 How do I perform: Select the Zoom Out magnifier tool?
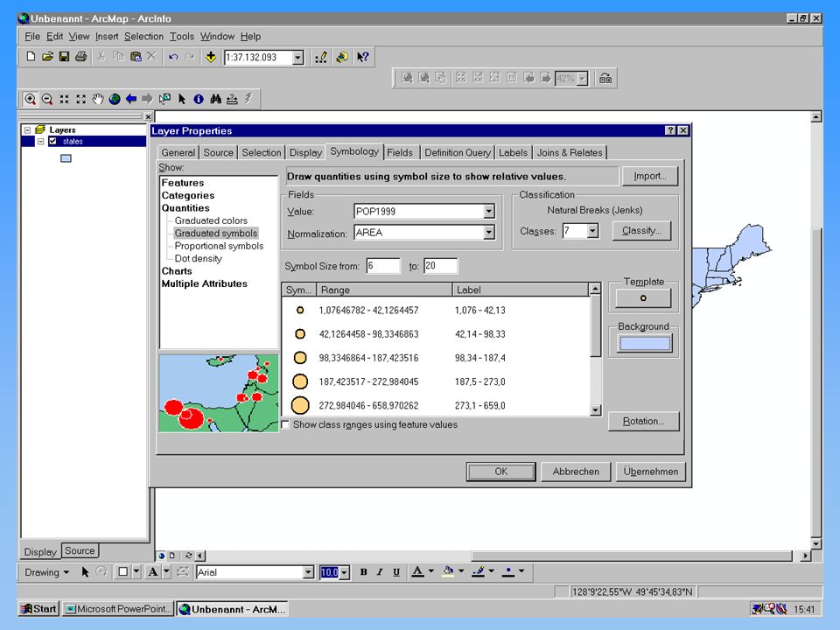click(x=47, y=99)
